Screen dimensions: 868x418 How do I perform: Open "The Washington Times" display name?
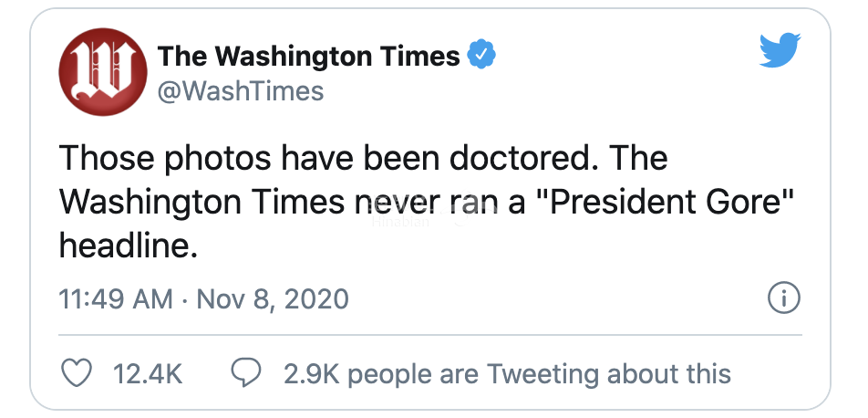click(309, 57)
